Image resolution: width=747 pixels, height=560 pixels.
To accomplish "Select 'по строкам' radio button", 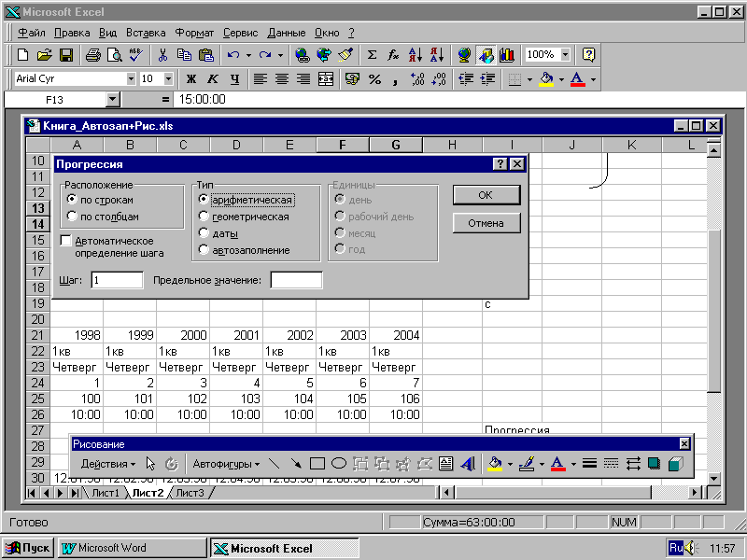I will 72,199.
